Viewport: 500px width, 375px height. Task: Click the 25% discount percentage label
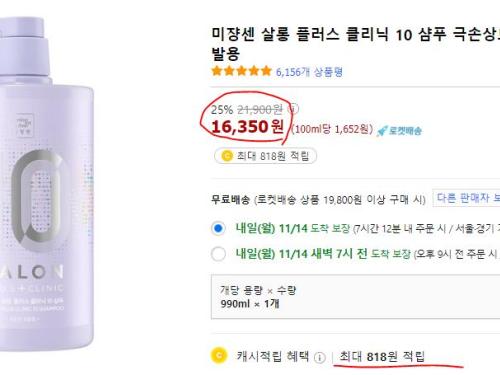click(222, 109)
